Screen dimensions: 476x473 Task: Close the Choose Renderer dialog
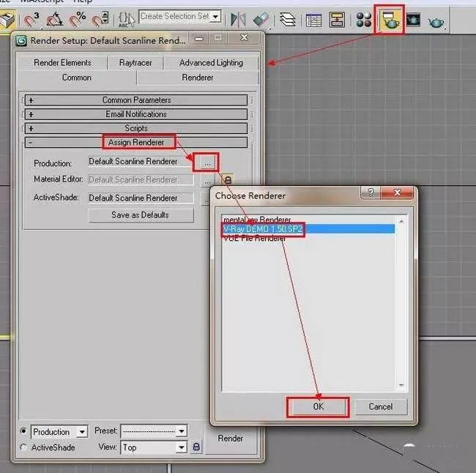[x=397, y=192]
